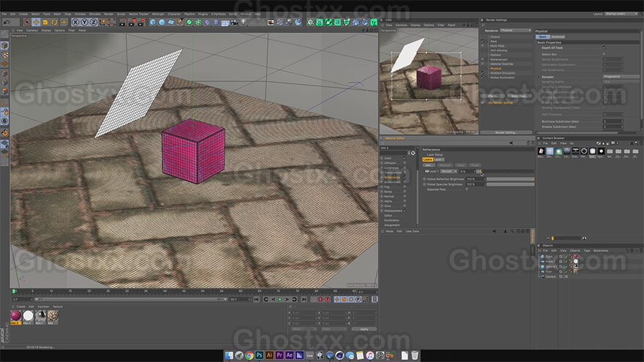The height and width of the screenshot is (362, 644).
Task: Select the pink Mat.3 material thumbnail
Action: [15, 316]
